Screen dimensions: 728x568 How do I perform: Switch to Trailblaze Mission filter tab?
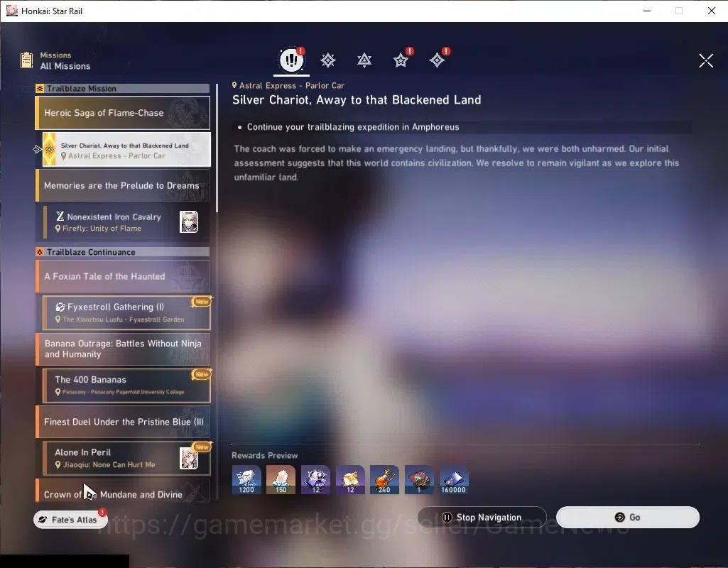click(x=328, y=60)
